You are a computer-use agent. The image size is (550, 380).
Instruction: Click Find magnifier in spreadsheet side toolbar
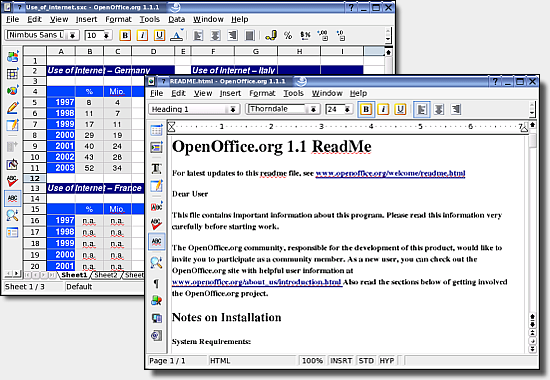(13, 215)
